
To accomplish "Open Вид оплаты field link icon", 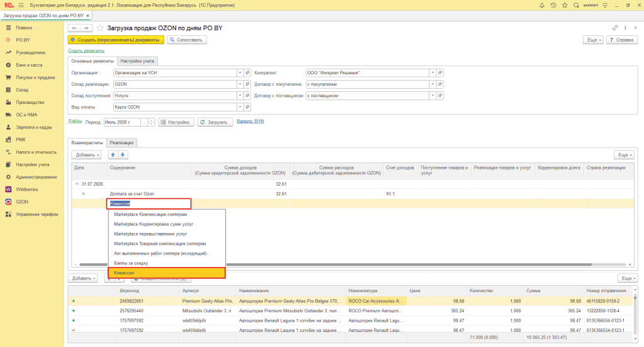I will pyautogui.click(x=247, y=107).
